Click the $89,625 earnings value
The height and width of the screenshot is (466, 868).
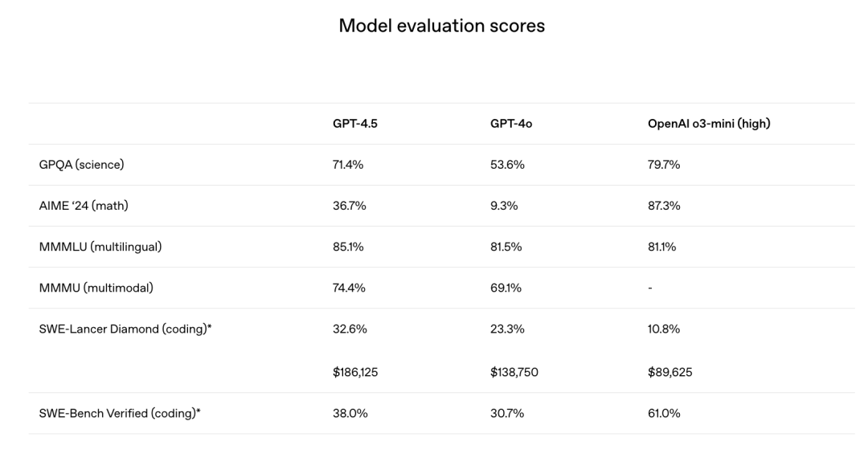(x=669, y=372)
